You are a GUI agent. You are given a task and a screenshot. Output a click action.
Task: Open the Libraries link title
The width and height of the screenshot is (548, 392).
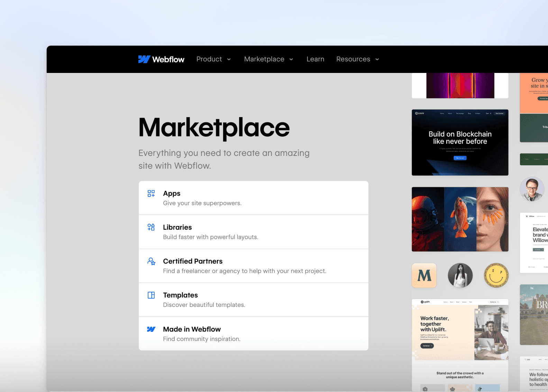(x=177, y=227)
